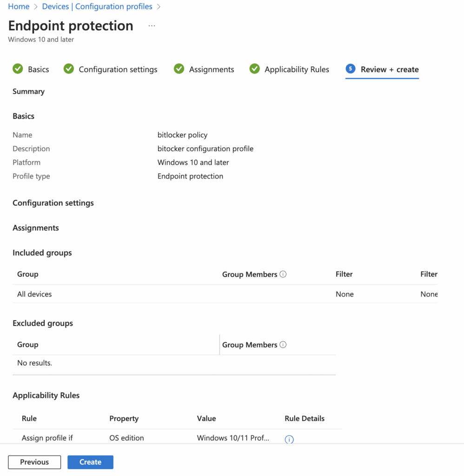464x476 pixels.
Task: Open the ellipsis menu next to Endpoint protection title
Action: tap(152, 26)
